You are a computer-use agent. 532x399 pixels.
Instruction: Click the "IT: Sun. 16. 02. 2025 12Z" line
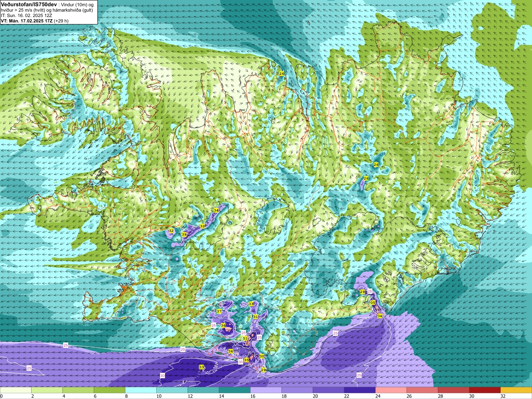[x=27, y=15]
